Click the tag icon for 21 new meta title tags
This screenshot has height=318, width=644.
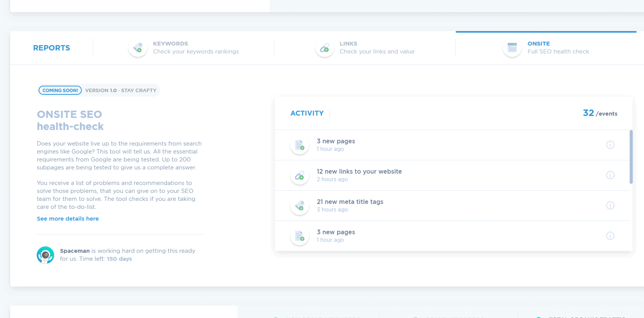coord(300,206)
